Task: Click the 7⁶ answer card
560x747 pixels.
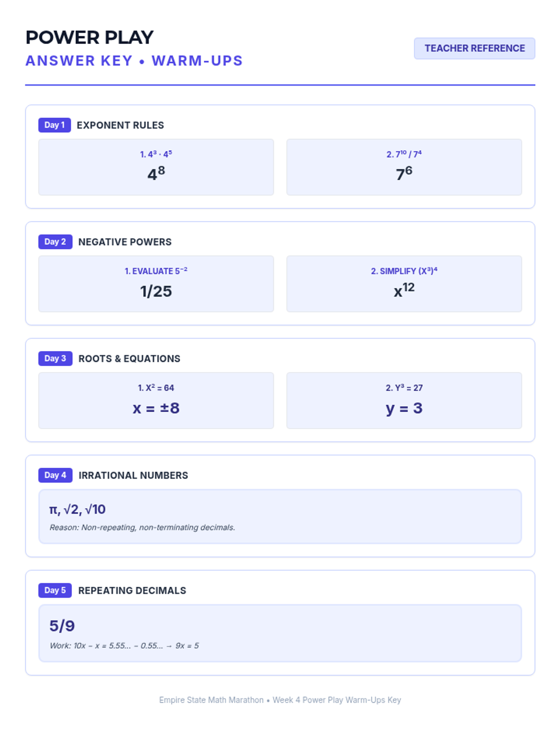Action: 404,167
